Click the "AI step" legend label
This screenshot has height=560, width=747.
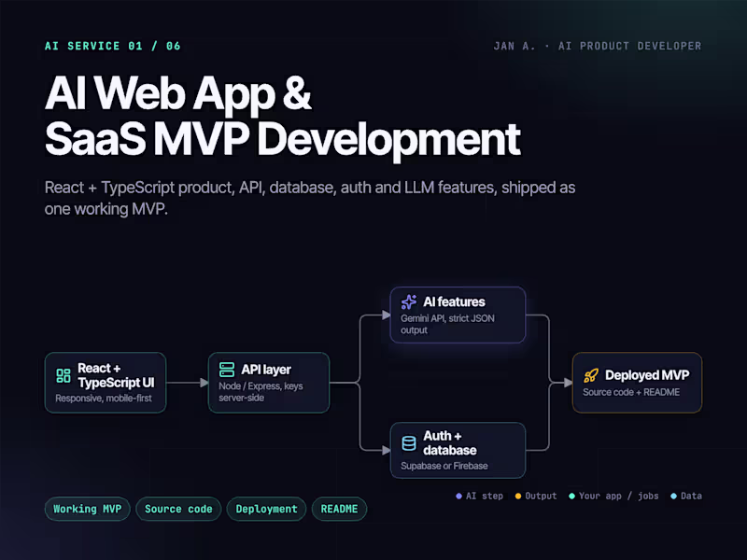(485, 497)
